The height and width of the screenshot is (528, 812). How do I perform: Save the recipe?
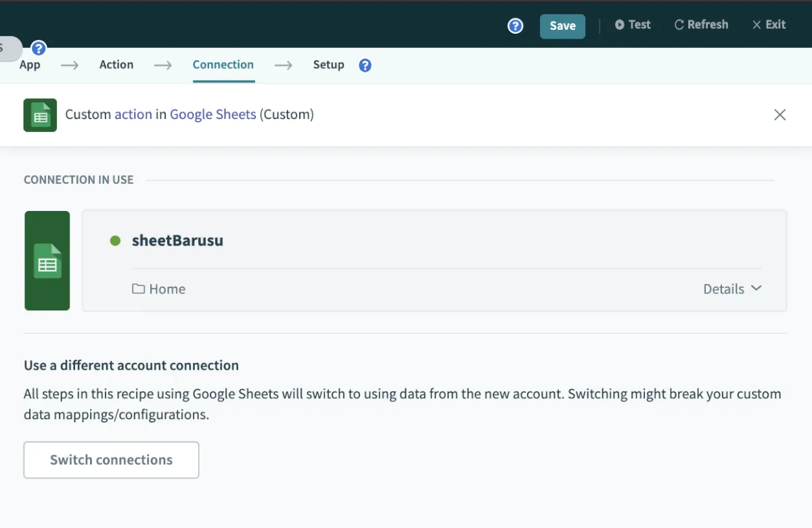pos(562,26)
